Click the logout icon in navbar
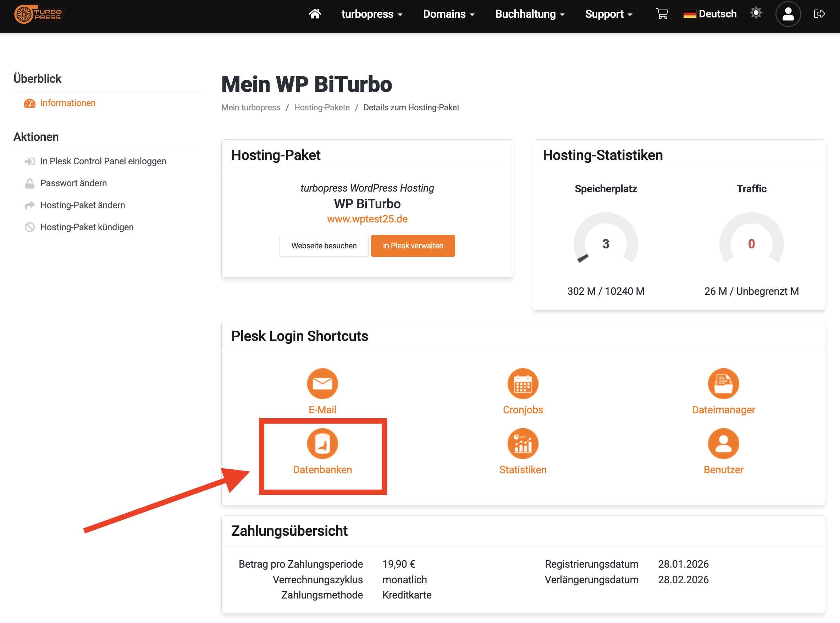This screenshot has width=840, height=623. [x=819, y=14]
